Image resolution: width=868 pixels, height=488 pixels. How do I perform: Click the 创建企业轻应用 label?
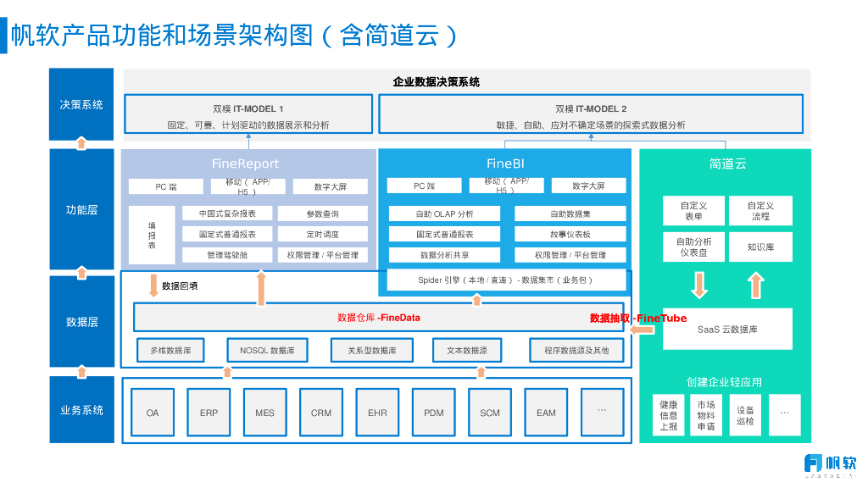[724, 382]
